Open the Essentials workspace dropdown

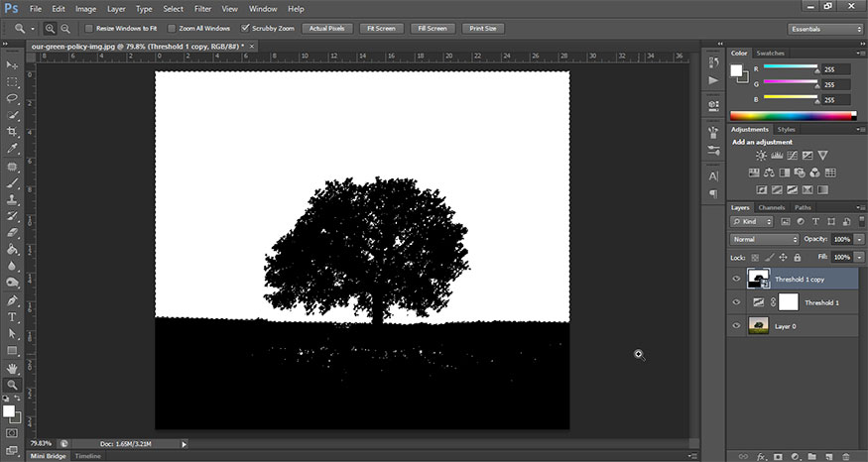(825, 29)
